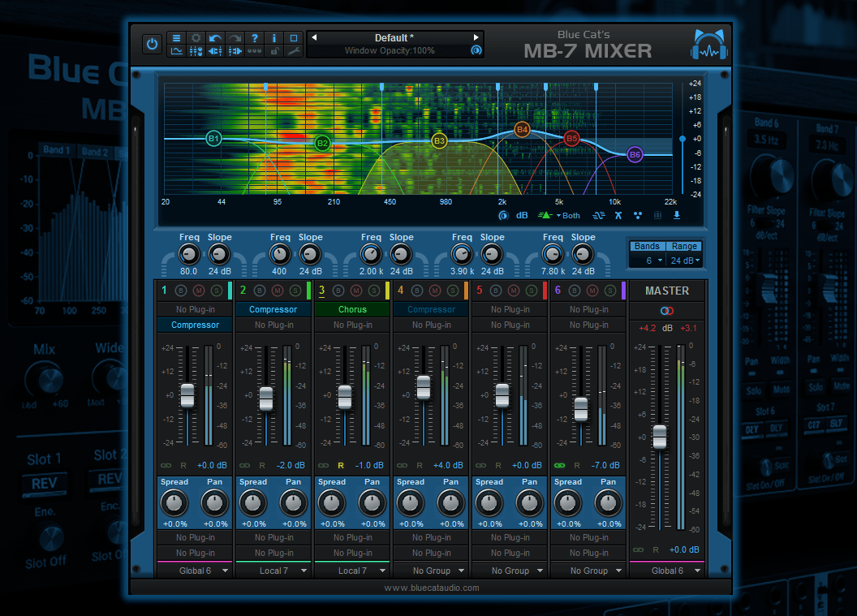Select the orange B4 band node
Image resolution: width=857 pixels, height=616 pixels.
coord(522,130)
